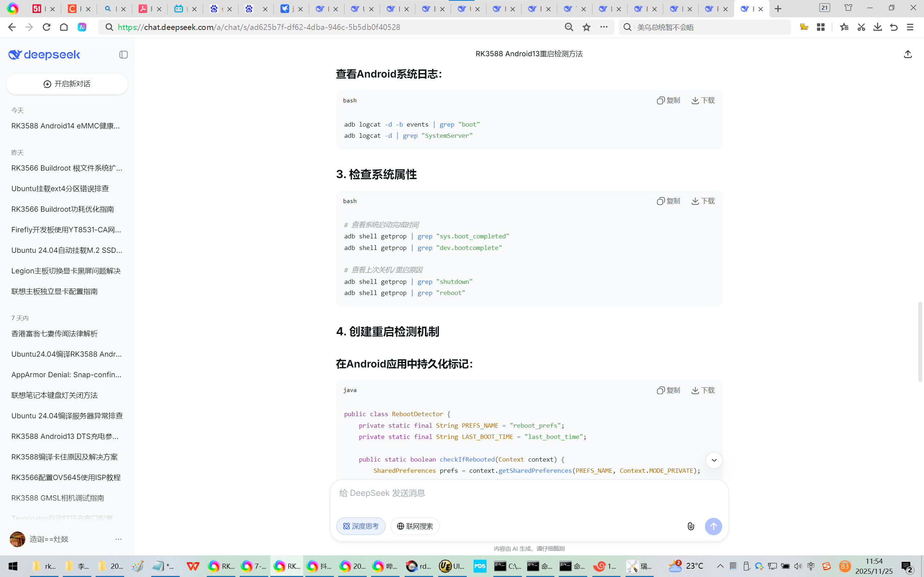
Task: Collapse the DeepSeek sidebar panel
Action: click(x=123, y=54)
